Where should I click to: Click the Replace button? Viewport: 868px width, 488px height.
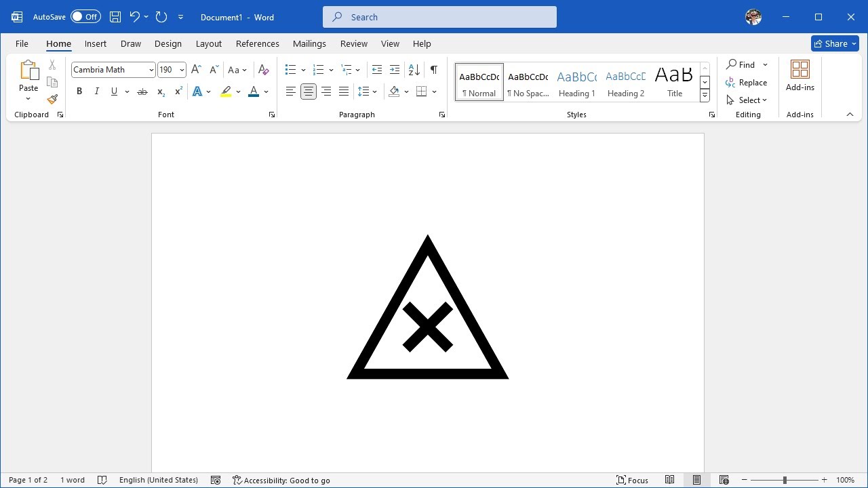point(747,82)
